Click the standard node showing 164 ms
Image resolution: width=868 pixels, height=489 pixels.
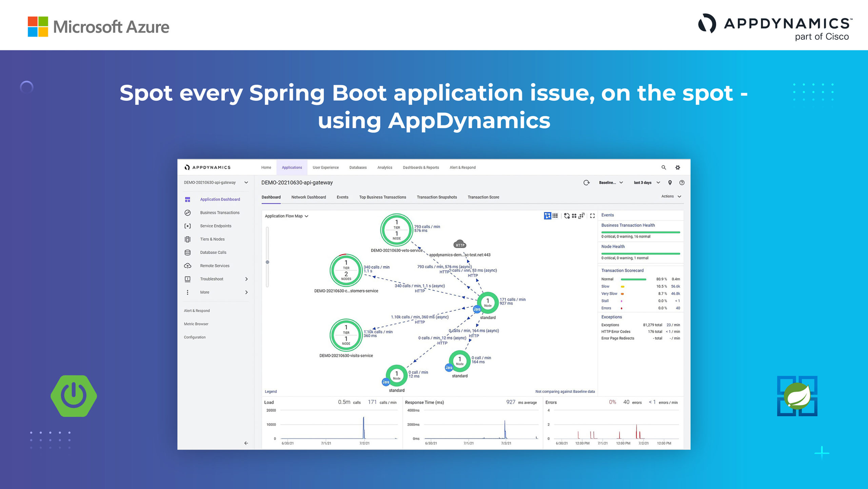[459, 361]
